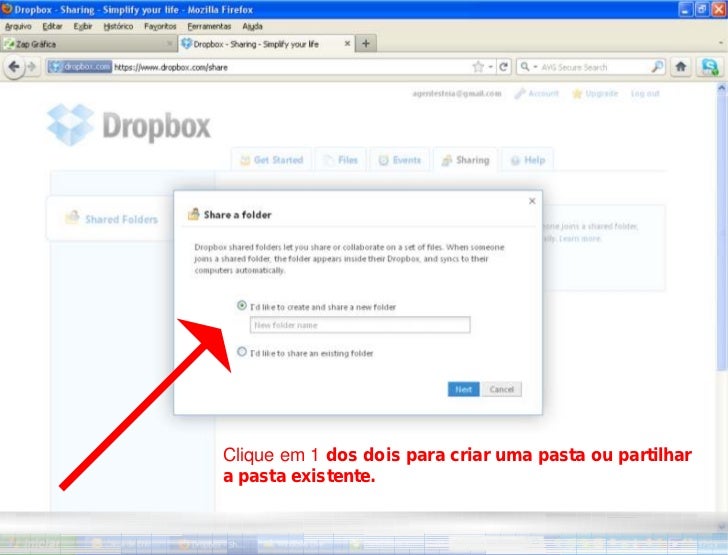Open the Get Started tab
Screen dimensions: 728x555
click(271, 160)
